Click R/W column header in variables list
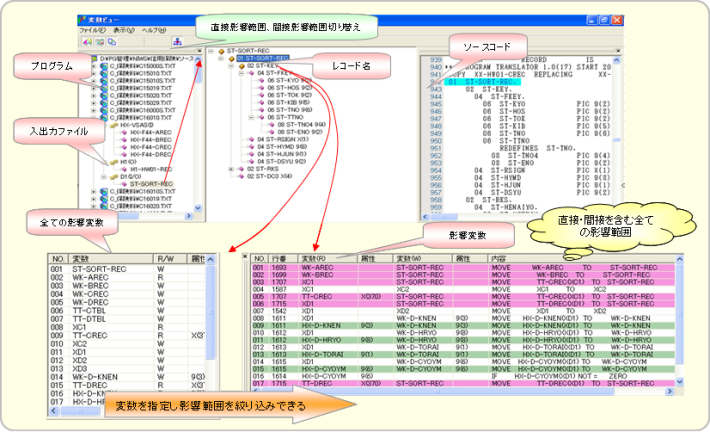710x432 pixels. [163, 258]
